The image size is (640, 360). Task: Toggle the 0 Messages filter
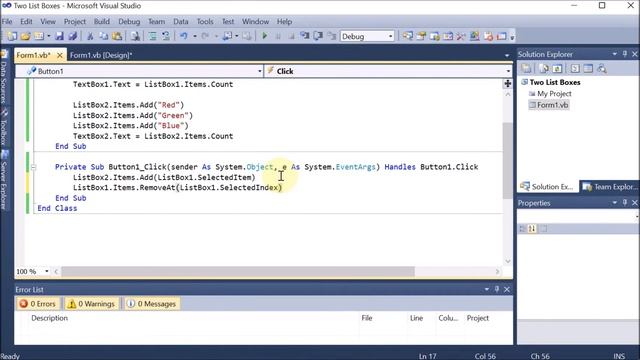pyautogui.click(x=151, y=304)
